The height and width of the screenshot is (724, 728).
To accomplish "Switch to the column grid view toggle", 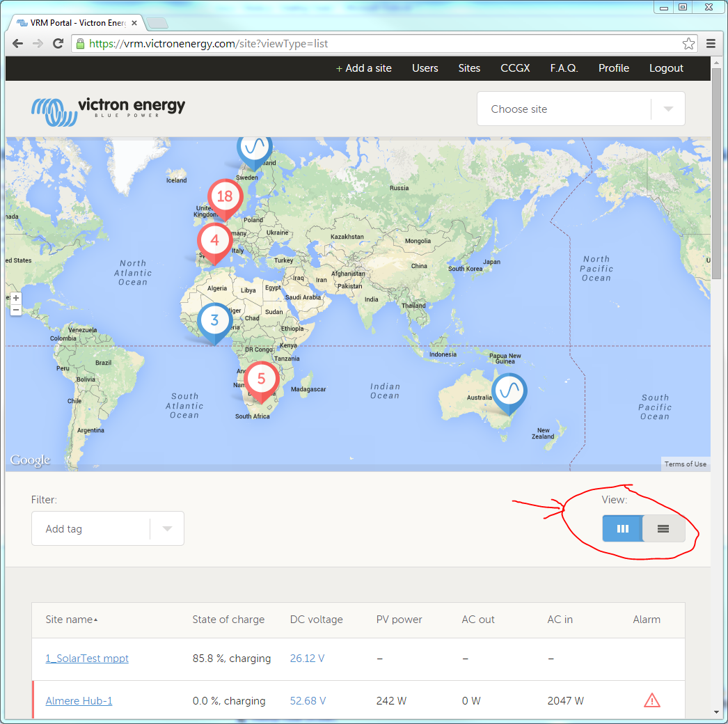I will 622,529.
